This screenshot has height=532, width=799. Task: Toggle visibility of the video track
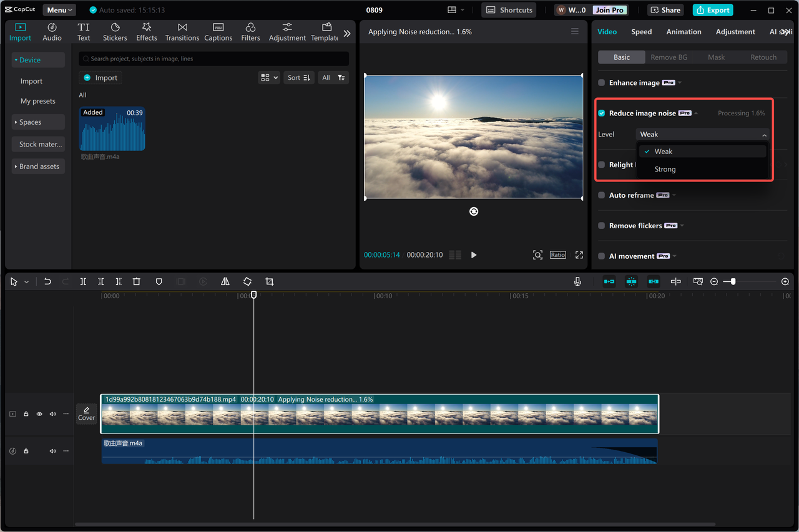[x=39, y=414]
